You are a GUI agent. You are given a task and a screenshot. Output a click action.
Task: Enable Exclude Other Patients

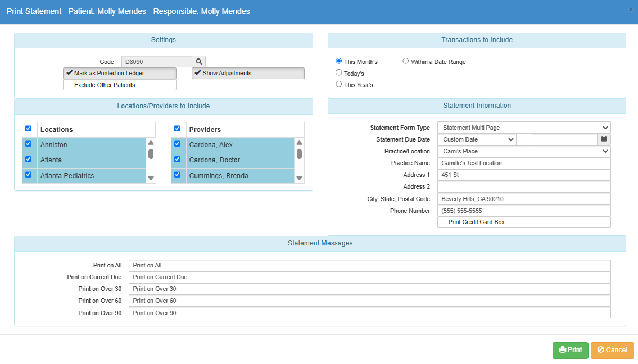120,85
